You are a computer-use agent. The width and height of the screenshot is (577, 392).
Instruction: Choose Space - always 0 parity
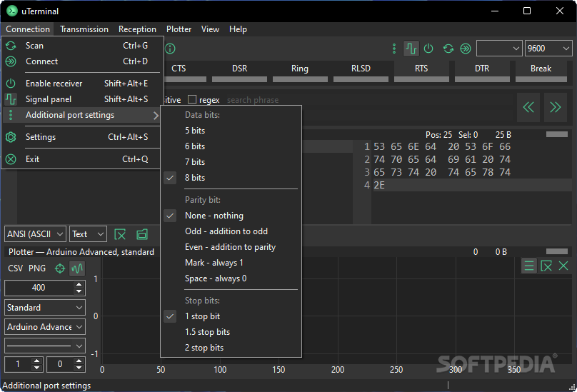pos(231,278)
